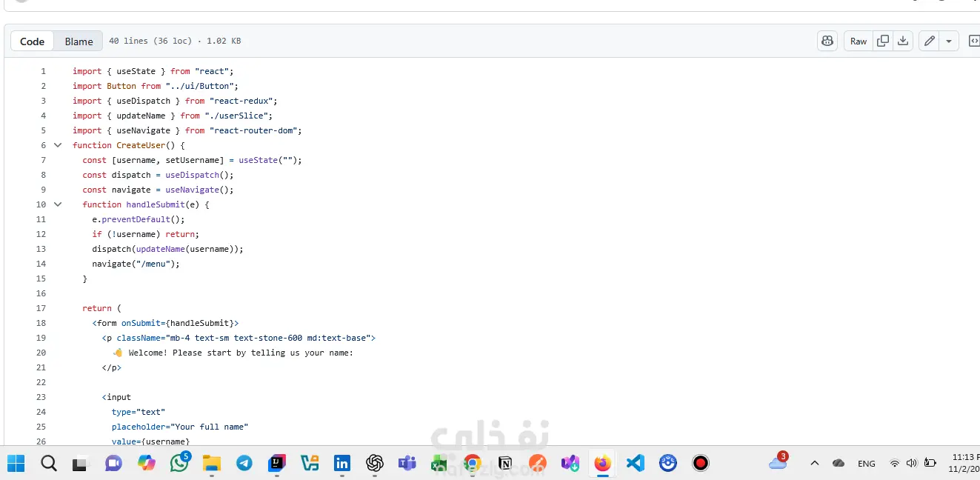
Task: Open Windows Search from taskbar
Action: (x=49, y=464)
